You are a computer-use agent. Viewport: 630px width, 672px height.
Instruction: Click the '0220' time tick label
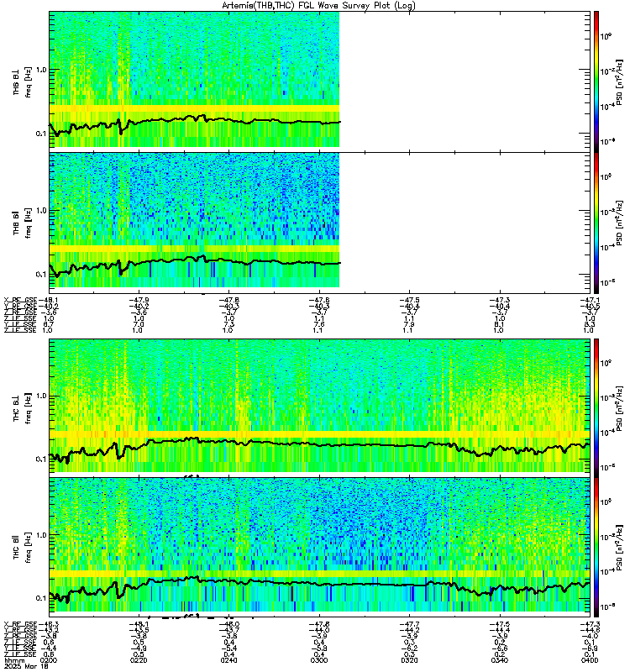click(139, 660)
